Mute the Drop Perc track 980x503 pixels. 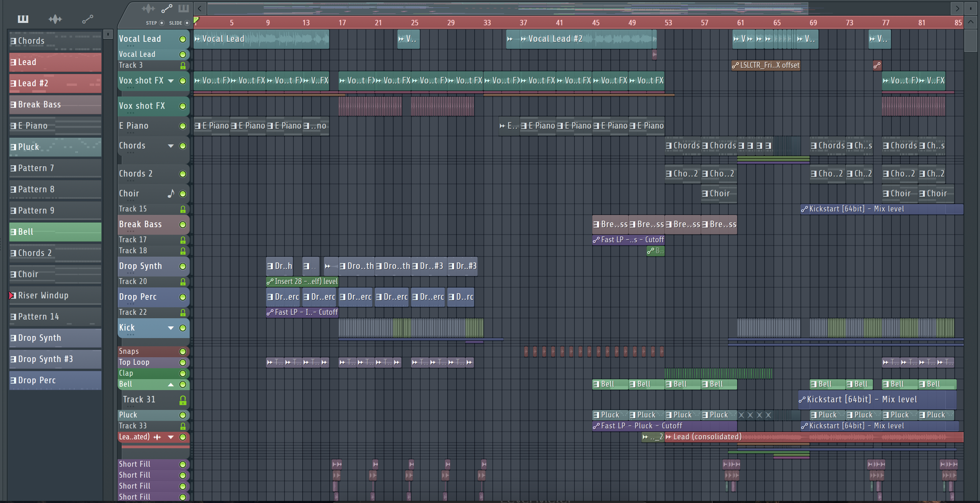pos(183,297)
